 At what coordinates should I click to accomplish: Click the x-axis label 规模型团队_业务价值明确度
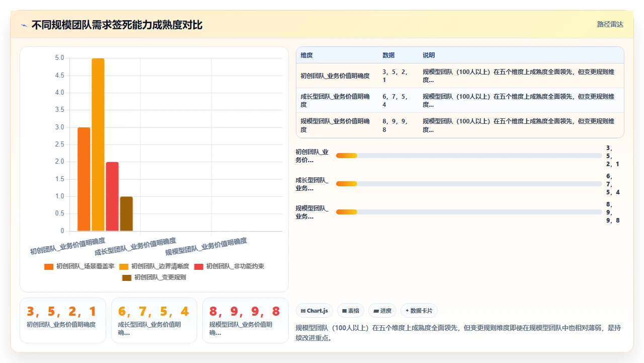206,247
